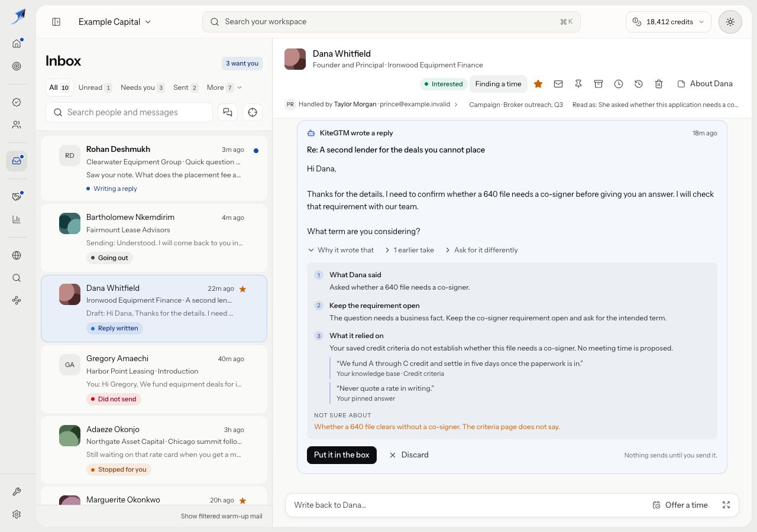Delete the conversation with the trash icon
The image size is (757, 532).
(x=659, y=84)
